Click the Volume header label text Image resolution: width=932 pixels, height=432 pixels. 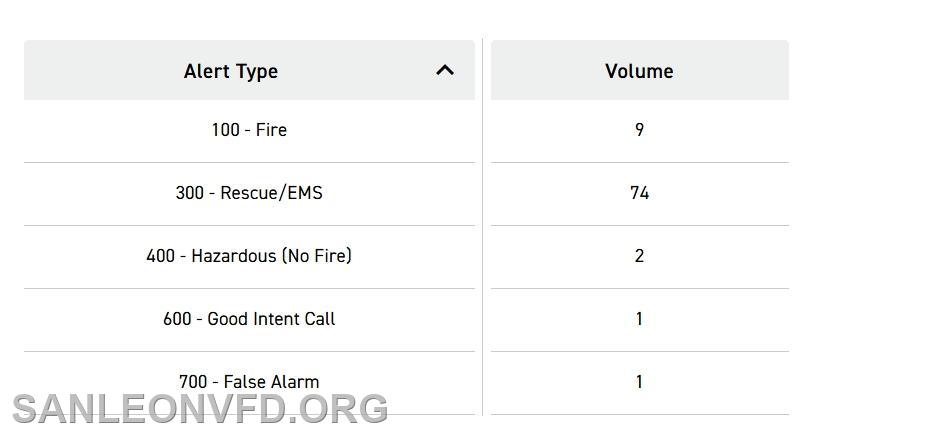pos(640,71)
